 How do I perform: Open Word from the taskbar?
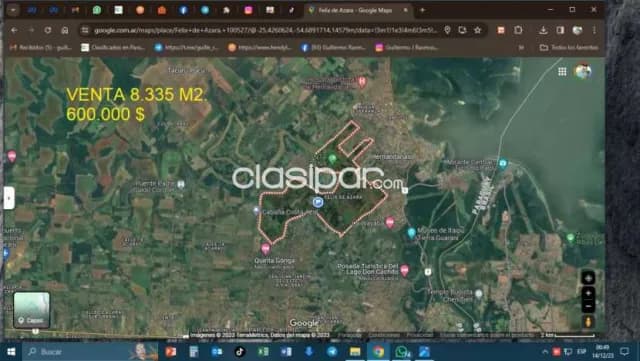(x=286, y=352)
